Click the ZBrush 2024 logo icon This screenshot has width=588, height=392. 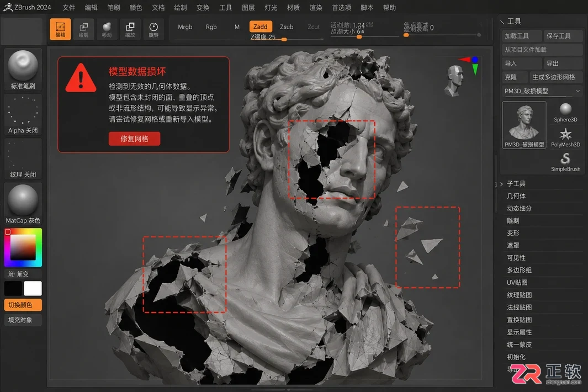[x=8, y=7]
